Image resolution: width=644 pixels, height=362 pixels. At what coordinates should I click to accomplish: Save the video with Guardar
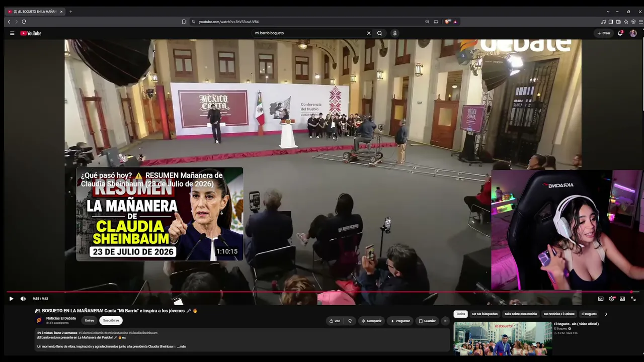coord(427,321)
